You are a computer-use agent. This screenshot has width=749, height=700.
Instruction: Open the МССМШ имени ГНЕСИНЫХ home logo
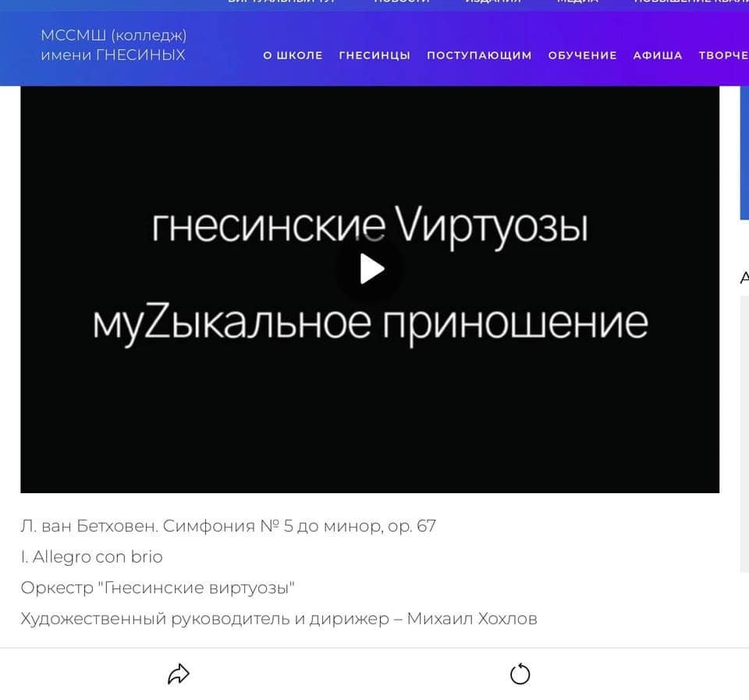[114, 45]
